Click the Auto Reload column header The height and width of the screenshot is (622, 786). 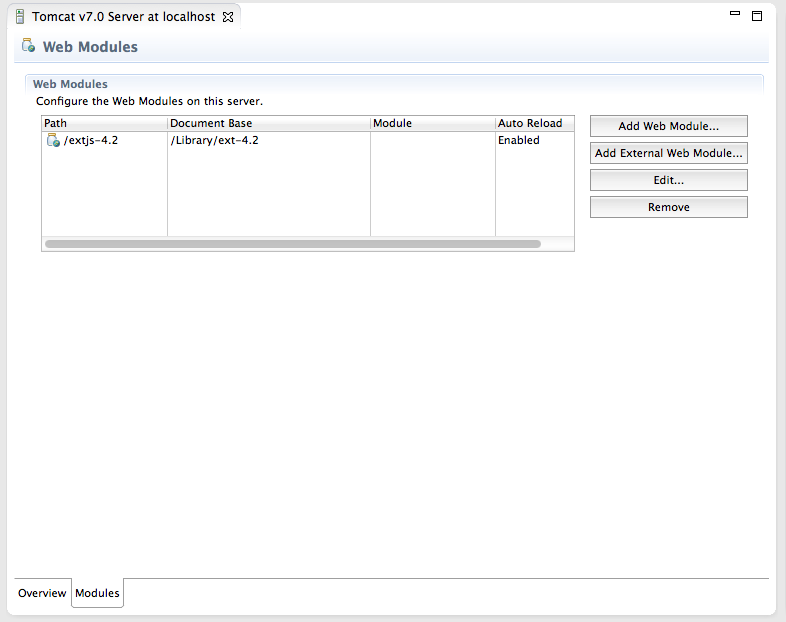point(533,123)
